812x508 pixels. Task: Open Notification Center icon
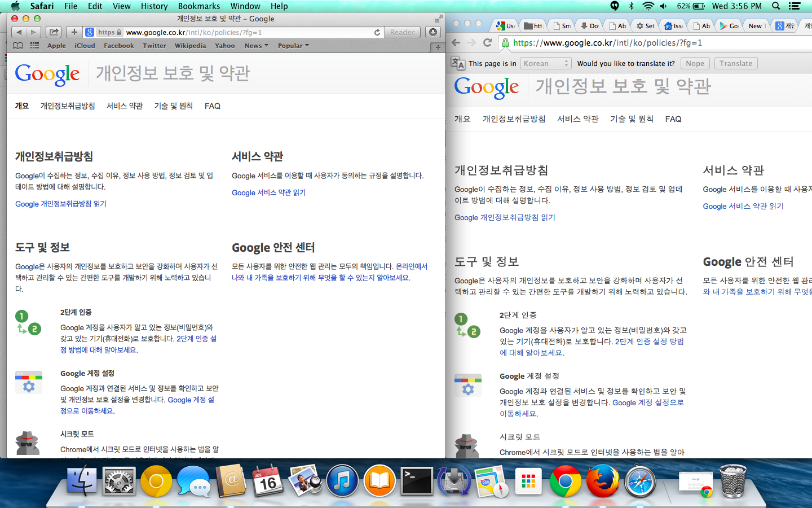pyautogui.click(x=795, y=6)
